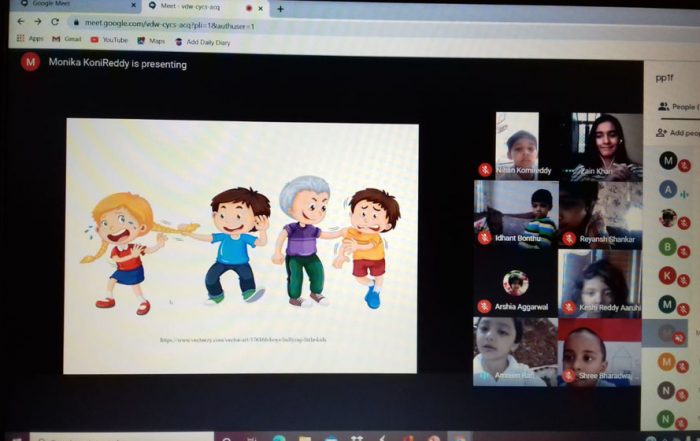700x441 pixels.
Task: Click muted mic icon on Keshi Reddy tile
Action: 569,307
